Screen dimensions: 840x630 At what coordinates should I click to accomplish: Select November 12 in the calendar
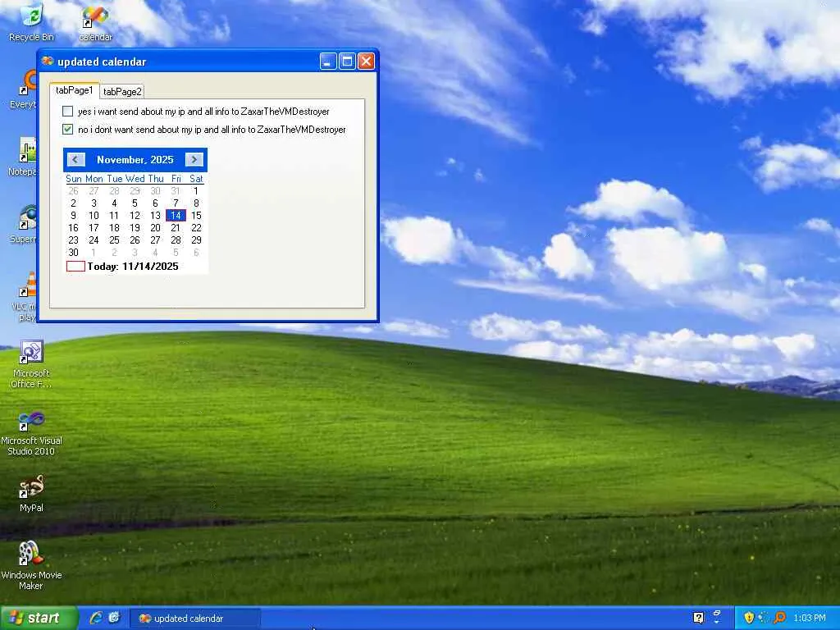click(x=135, y=216)
